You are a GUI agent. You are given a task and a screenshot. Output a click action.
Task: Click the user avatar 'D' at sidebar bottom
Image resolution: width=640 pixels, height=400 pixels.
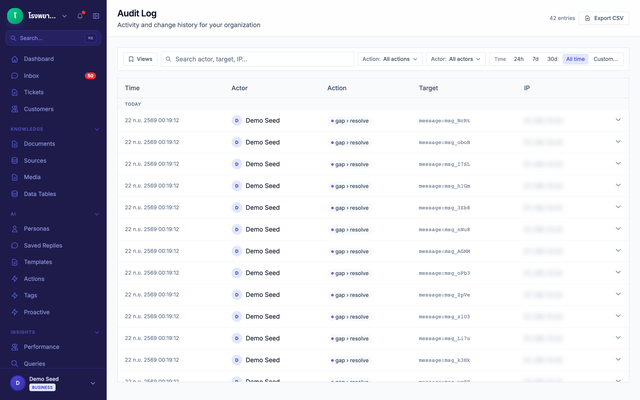coord(18,383)
